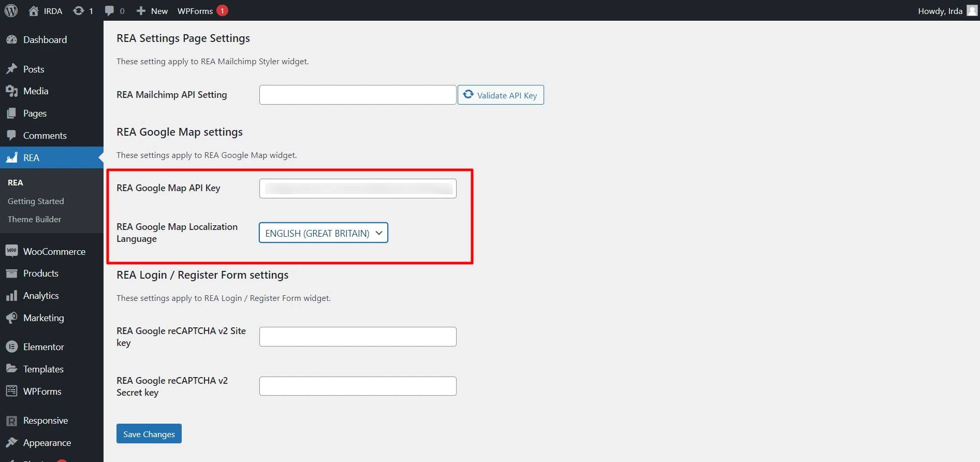Image resolution: width=980 pixels, height=462 pixels.
Task: Click the REA plugin icon
Action: (12, 157)
